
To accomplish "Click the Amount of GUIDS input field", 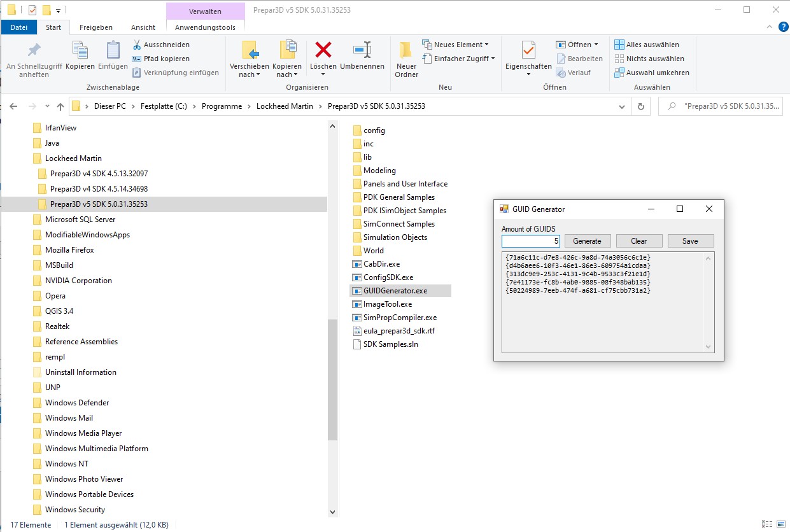I will coord(530,241).
